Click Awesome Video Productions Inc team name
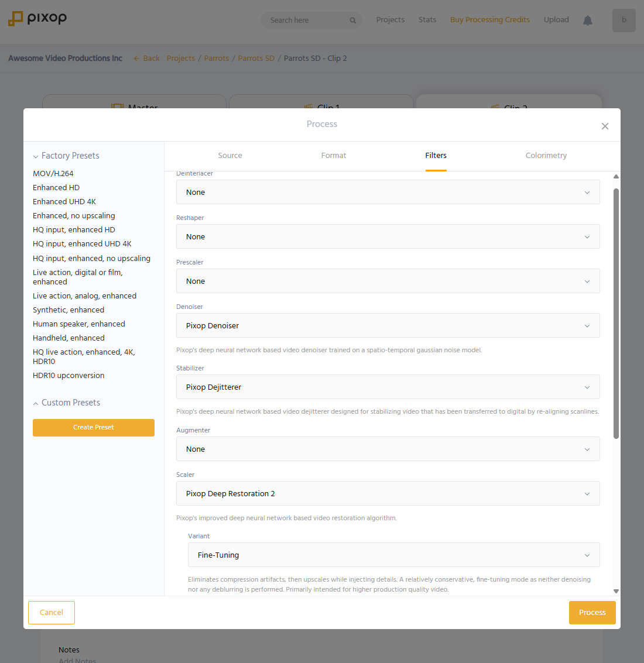The width and height of the screenshot is (644, 663). click(x=65, y=59)
